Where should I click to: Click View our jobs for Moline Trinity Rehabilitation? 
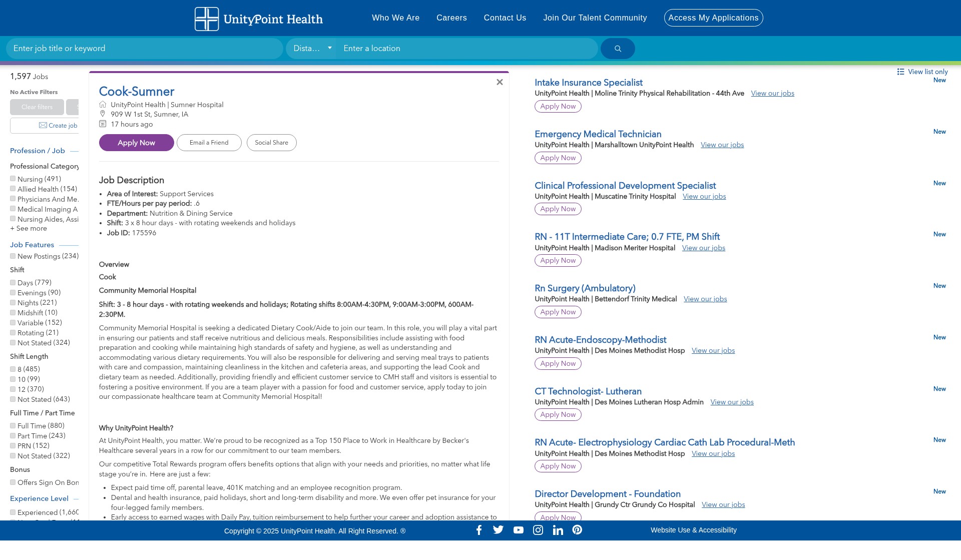coord(773,94)
